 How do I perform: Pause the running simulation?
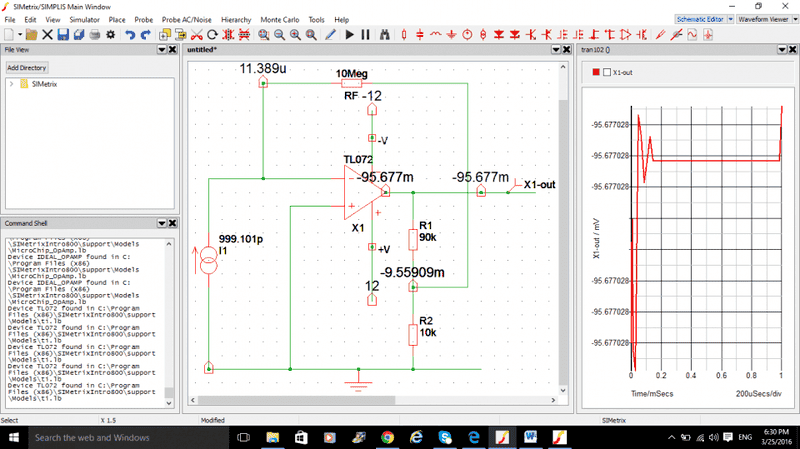click(365, 35)
